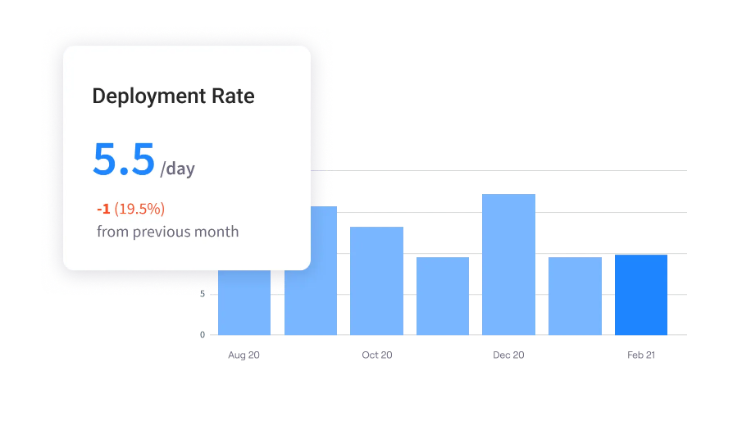
Task: Click the bar between Dec 20 and Feb 21
Action: pyautogui.click(x=575, y=295)
